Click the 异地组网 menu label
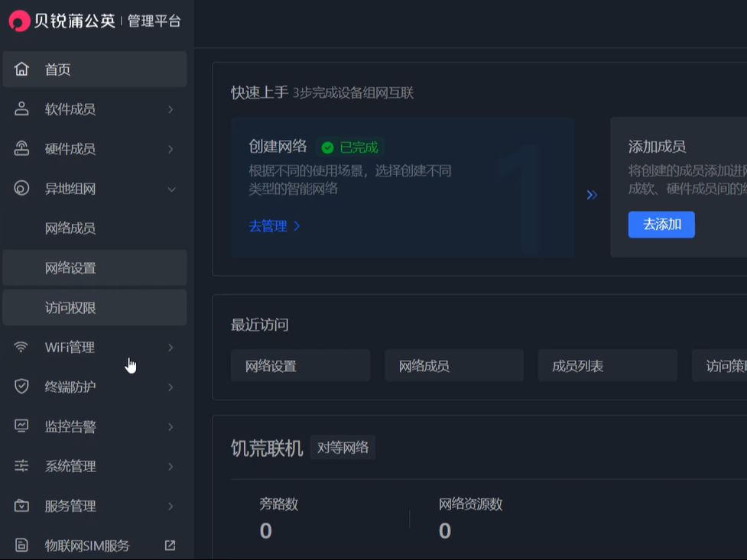The image size is (747, 560). (70, 189)
